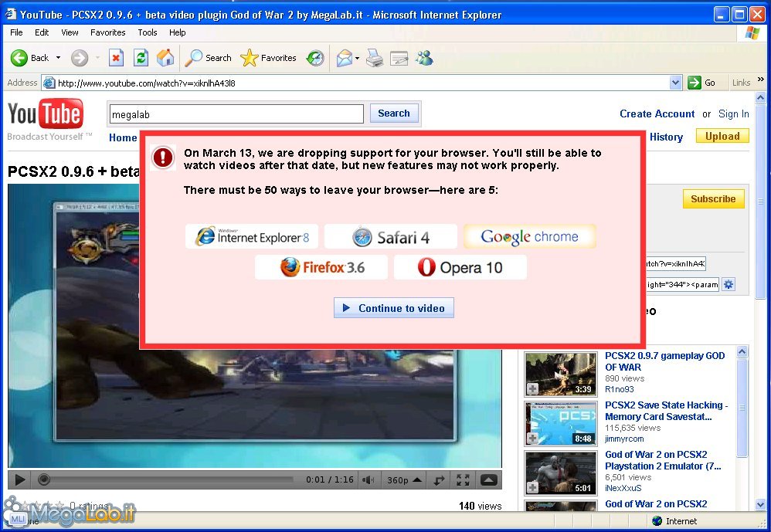Open the Favorites star toolbar button
Screen dimensions: 771x532
point(269,58)
